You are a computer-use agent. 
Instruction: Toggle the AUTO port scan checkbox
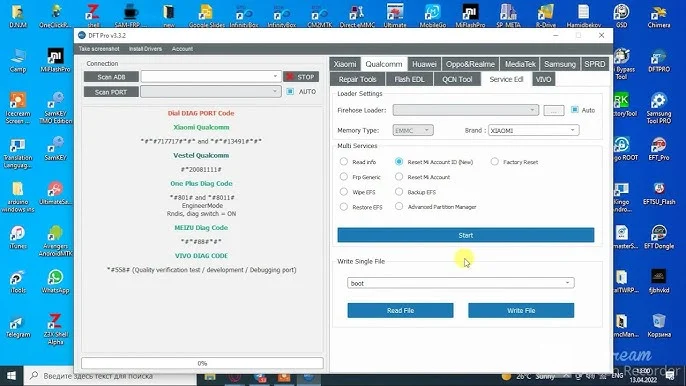click(290, 91)
